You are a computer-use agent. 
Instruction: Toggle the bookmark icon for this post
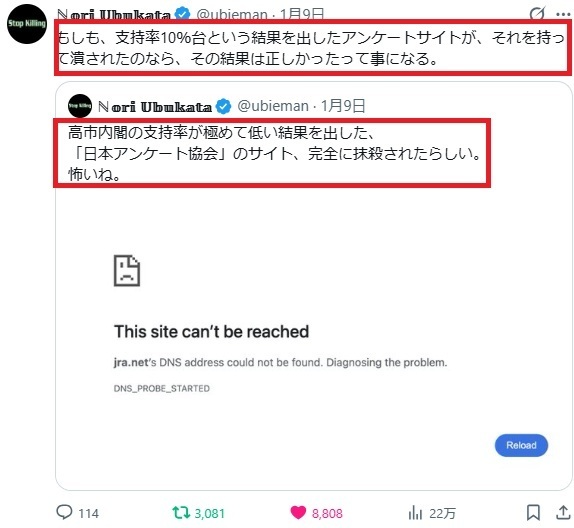[533, 512]
